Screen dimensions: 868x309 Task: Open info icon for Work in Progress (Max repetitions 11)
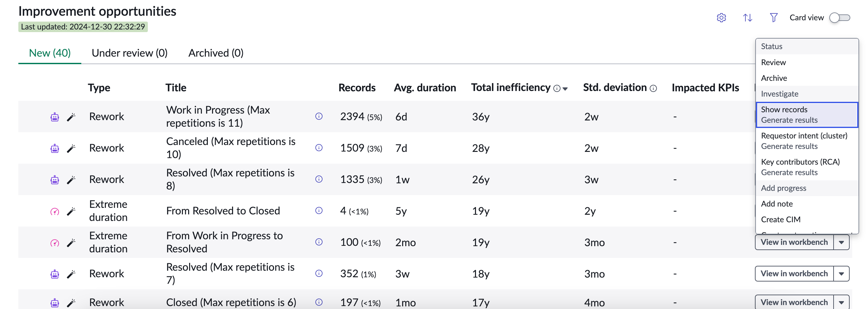[319, 116]
